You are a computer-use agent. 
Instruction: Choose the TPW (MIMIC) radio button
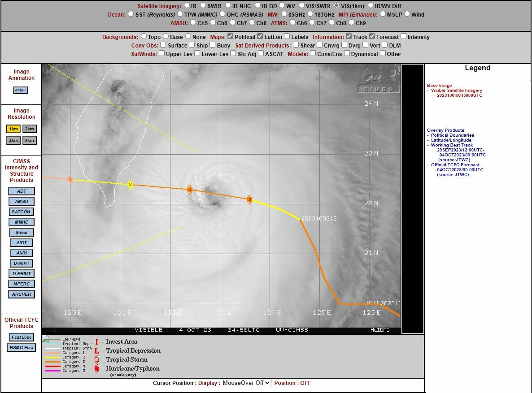[x=180, y=14]
